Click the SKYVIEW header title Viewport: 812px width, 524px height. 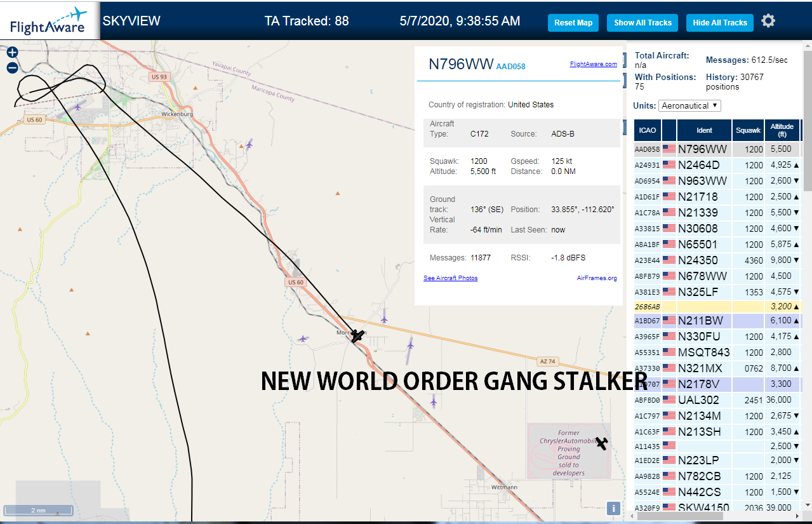[x=131, y=21]
